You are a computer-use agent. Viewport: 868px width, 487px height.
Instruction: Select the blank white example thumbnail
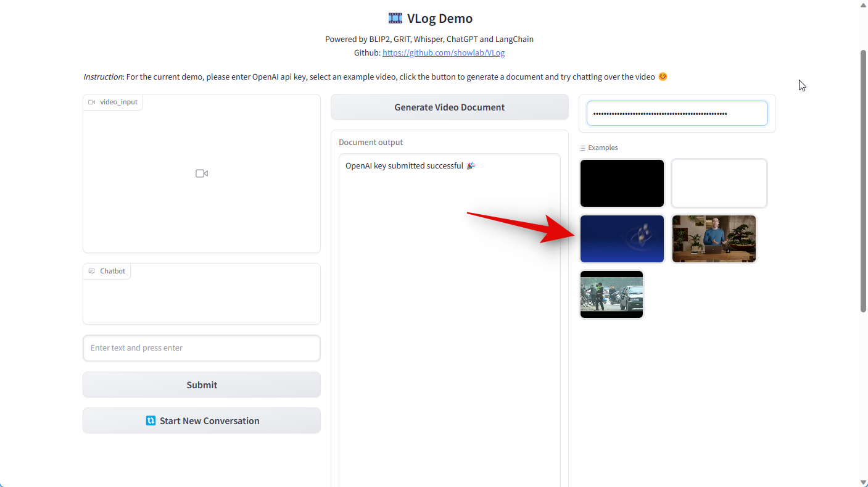click(x=719, y=183)
